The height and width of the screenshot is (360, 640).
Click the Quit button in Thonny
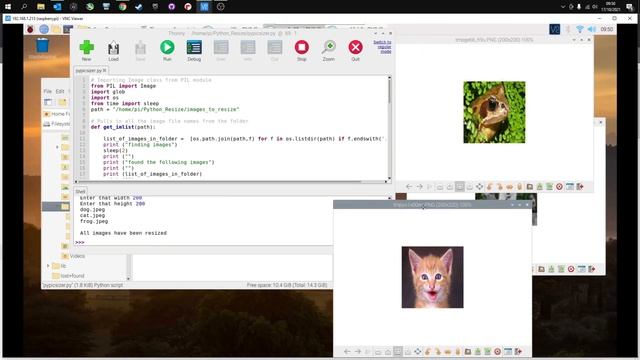click(356, 51)
